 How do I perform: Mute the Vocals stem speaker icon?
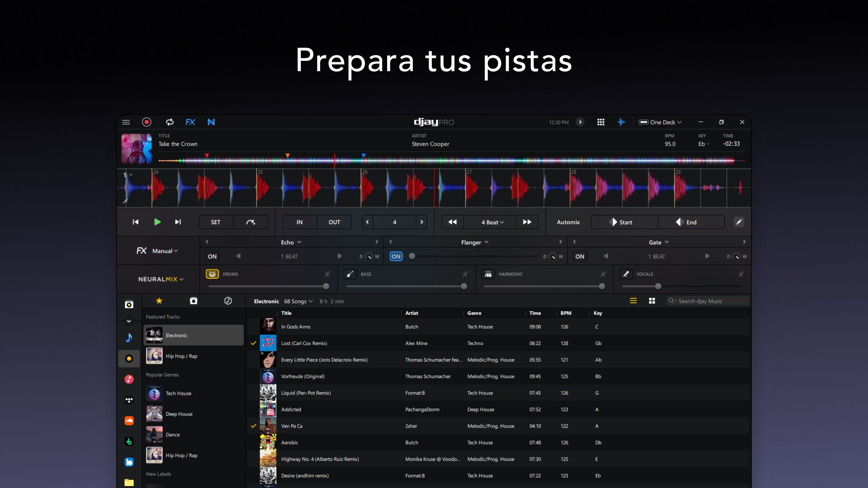coord(741,274)
